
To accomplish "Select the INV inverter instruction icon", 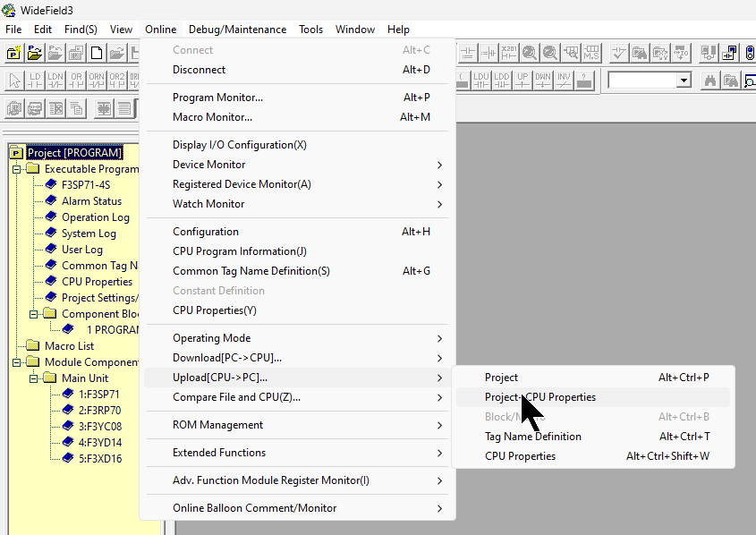I will (563, 81).
